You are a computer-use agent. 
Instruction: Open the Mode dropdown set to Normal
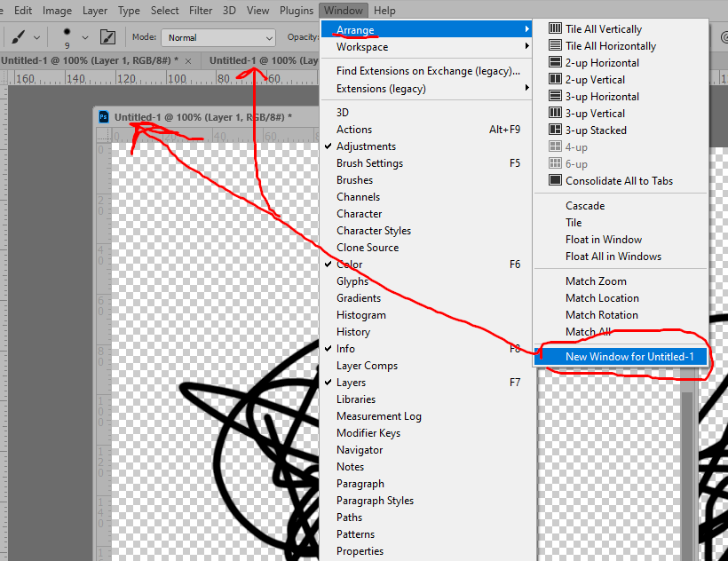218,37
